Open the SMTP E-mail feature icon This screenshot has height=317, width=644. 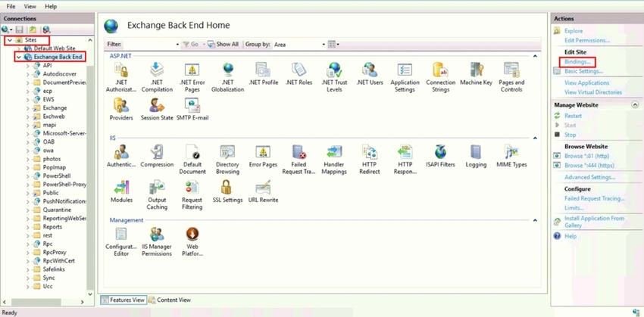pos(192,106)
